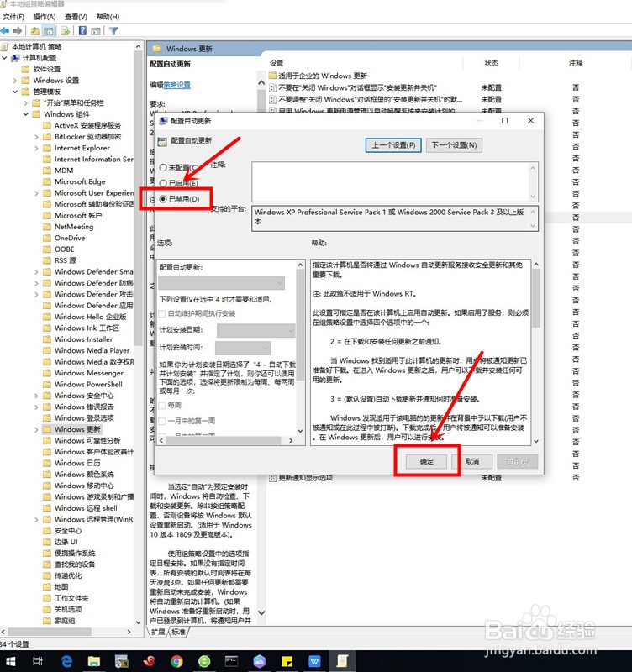
Task: Open the 查看(V) menu
Action: (x=76, y=17)
